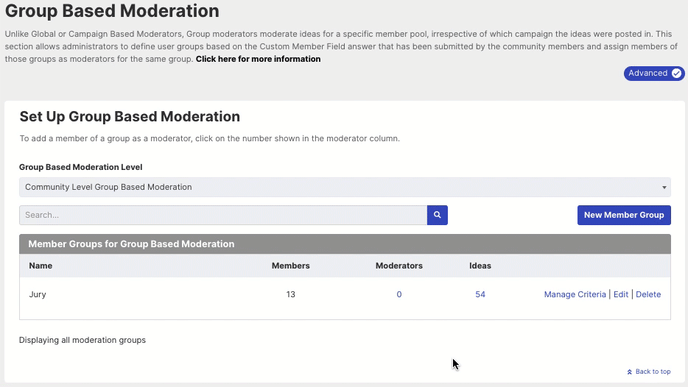Click the New Member Group button
This screenshot has width=688, height=387.
(624, 215)
